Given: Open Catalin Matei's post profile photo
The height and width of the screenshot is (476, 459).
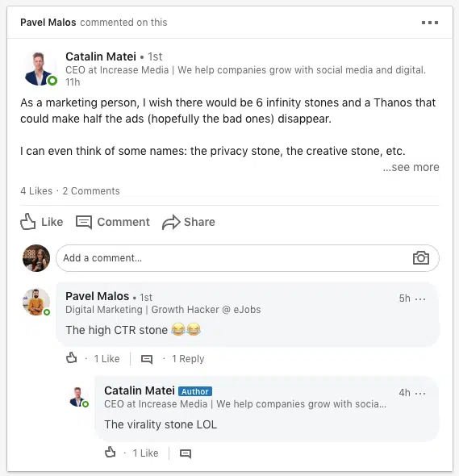Looking at the screenshot, I should (40, 69).
